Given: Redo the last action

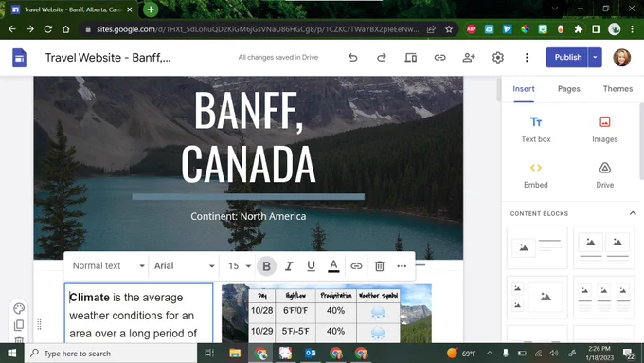Looking at the screenshot, I should pyautogui.click(x=382, y=58).
